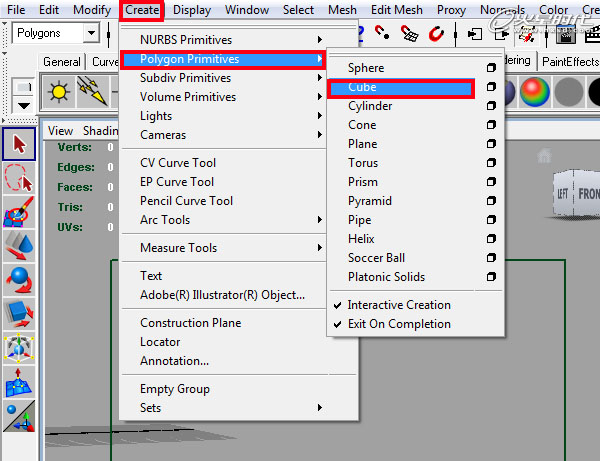Choose Cube from polygon primitives
The image size is (600, 461).
[401, 88]
